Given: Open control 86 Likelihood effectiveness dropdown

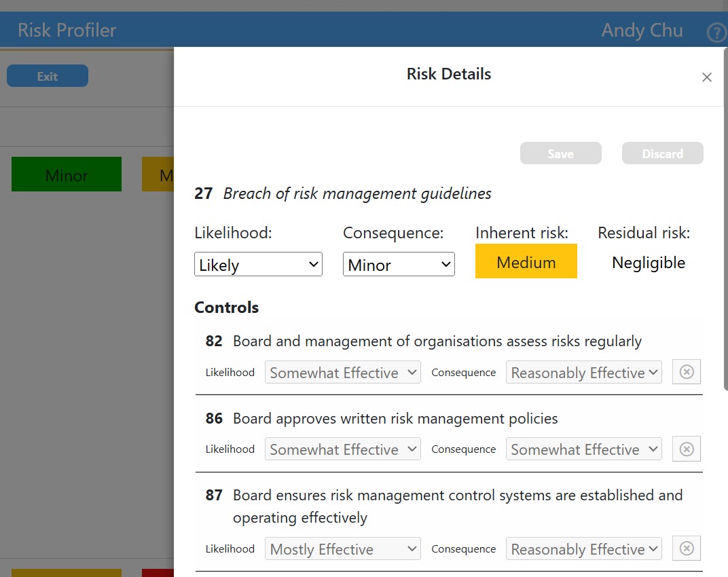Looking at the screenshot, I should pos(343,449).
